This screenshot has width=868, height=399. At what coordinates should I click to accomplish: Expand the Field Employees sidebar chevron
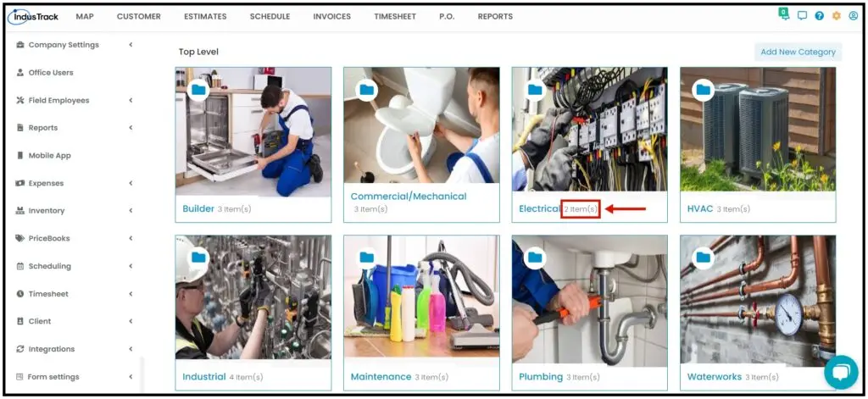click(131, 100)
